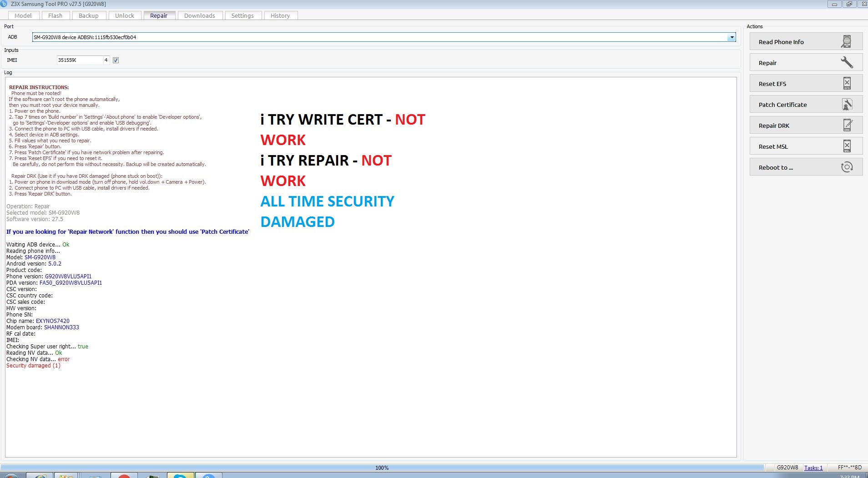Screen dimensions: 868x478
Task: Click 'Phone must be rooted!' instruction line
Action: point(36,93)
